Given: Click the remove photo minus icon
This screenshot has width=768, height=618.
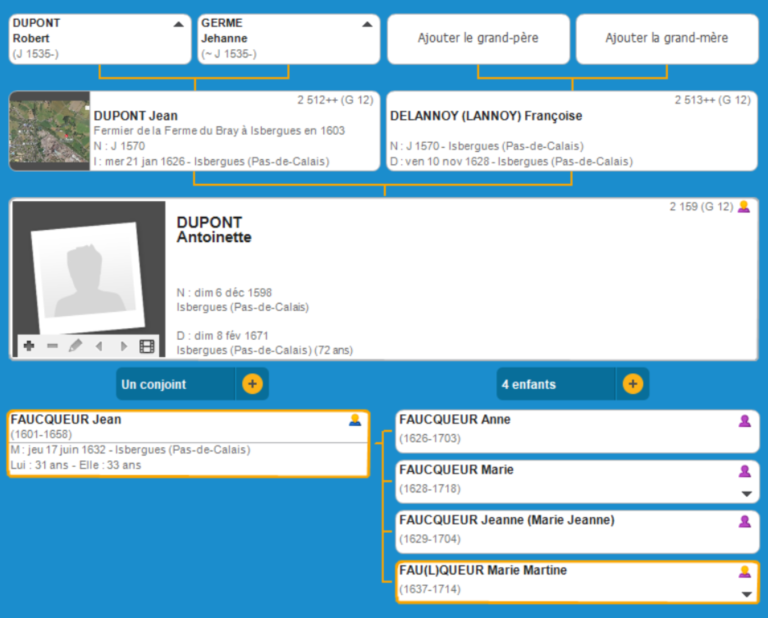Looking at the screenshot, I should click(x=52, y=346).
